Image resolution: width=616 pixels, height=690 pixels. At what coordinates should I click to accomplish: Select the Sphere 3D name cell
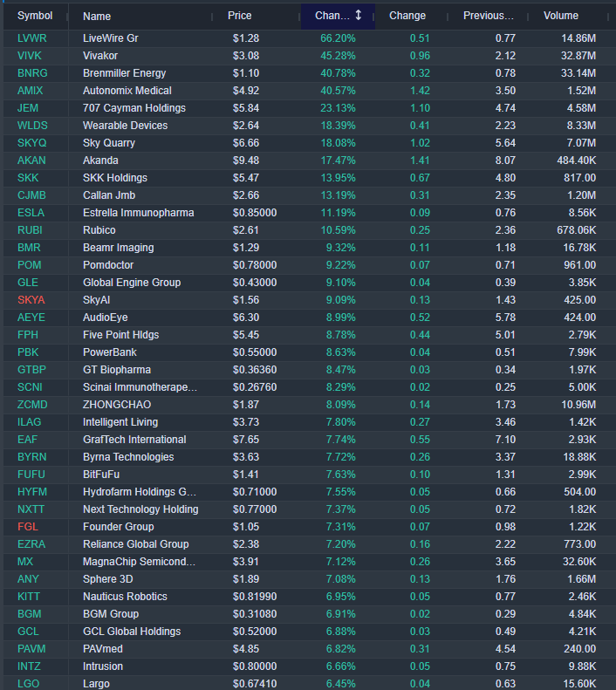108,579
